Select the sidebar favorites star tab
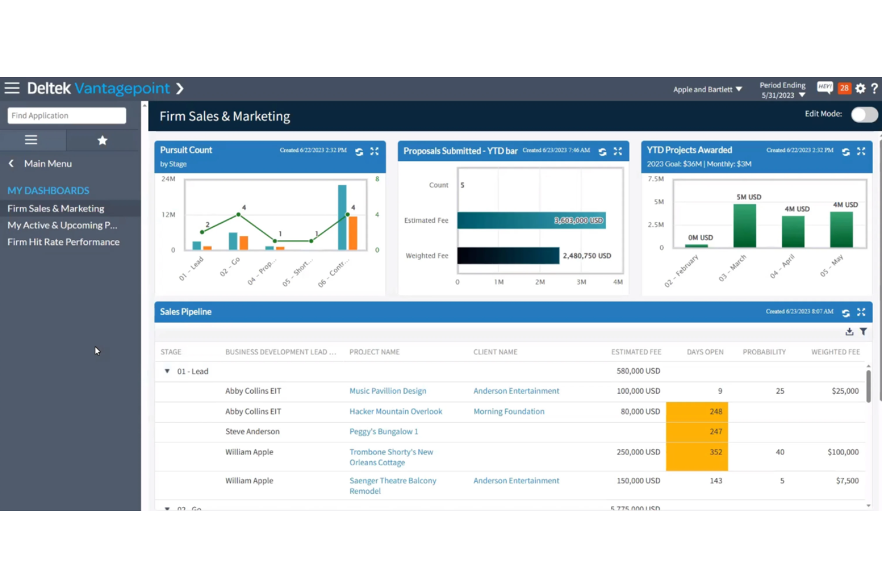 point(103,141)
